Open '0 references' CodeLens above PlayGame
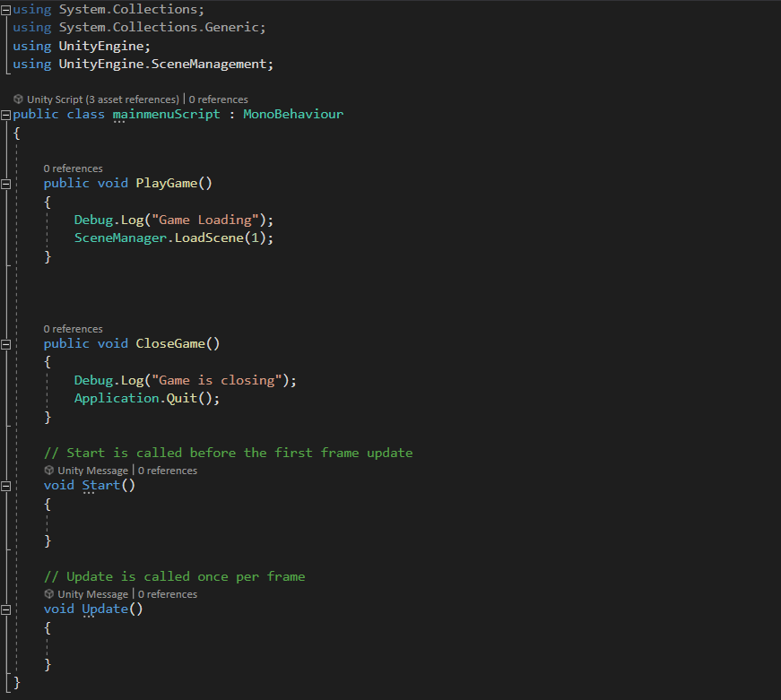The height and width of the screenshot is (700, 781). (x=73, y=169)
